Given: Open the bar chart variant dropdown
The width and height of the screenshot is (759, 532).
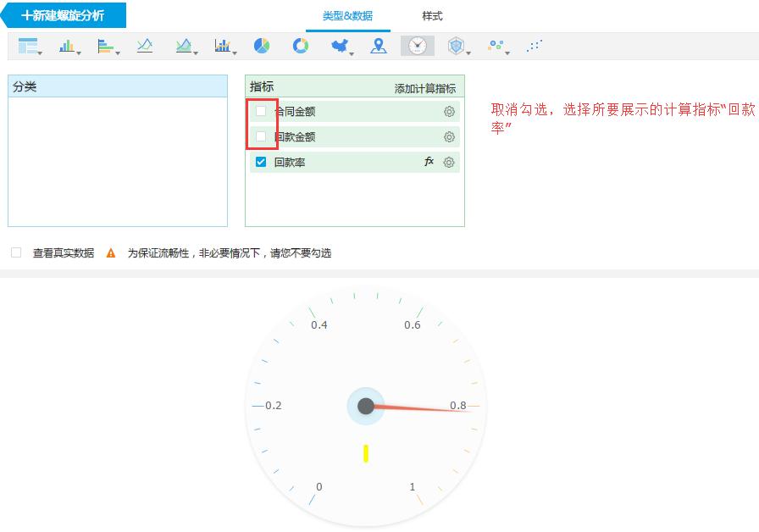Looking at the screenshot, I should (x=80, y=53).
